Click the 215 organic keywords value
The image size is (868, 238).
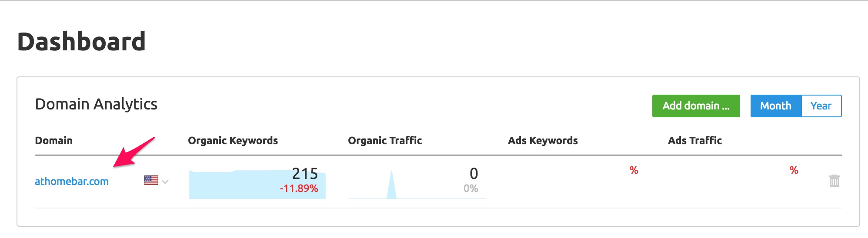click(x=305, y=174)
